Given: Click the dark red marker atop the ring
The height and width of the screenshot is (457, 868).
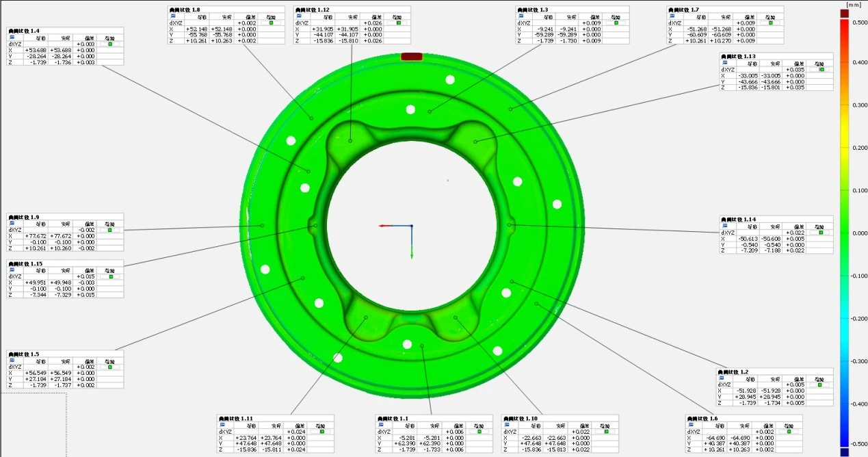Looking at the screenshot, I should (x=411, y=57).
